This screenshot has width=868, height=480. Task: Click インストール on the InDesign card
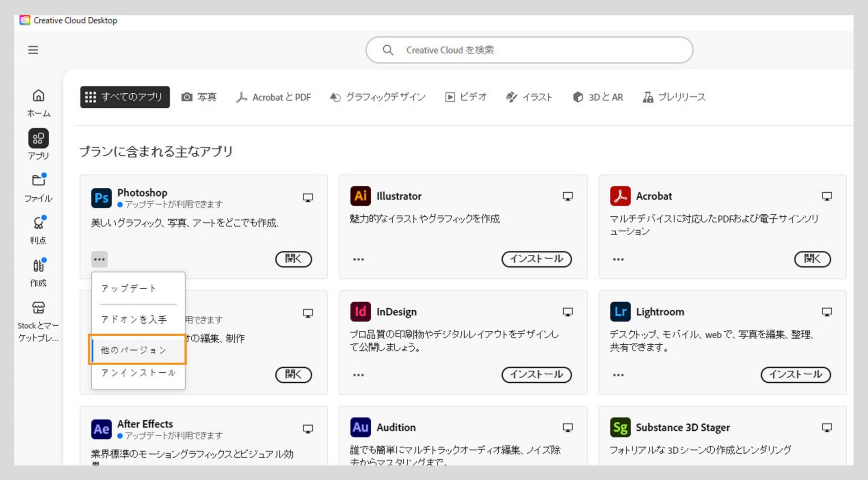click(537, 375)
